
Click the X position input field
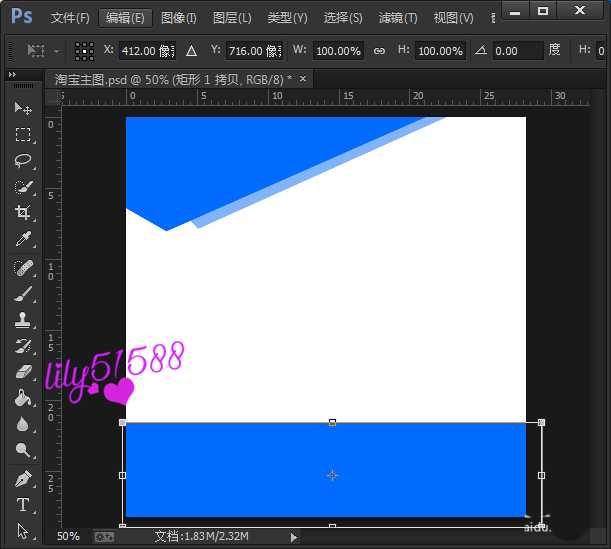click(146, 50)
